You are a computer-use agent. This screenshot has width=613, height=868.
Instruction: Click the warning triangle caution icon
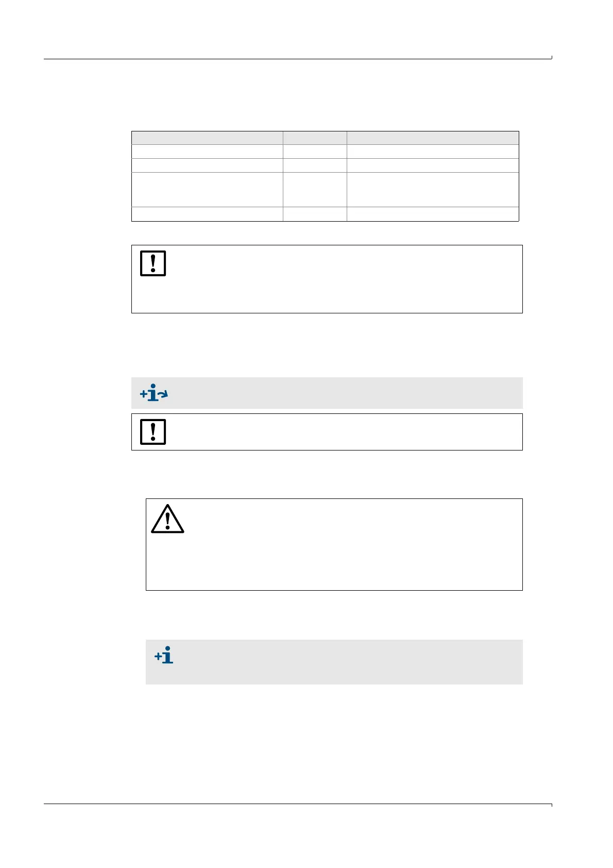[x=167, y=519]
